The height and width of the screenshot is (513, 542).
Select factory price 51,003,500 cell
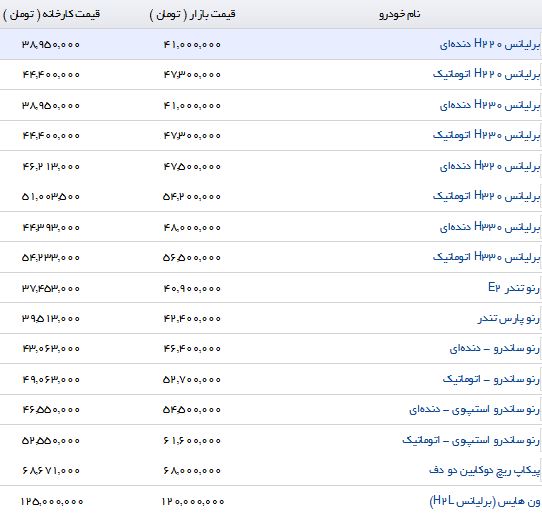51,197
